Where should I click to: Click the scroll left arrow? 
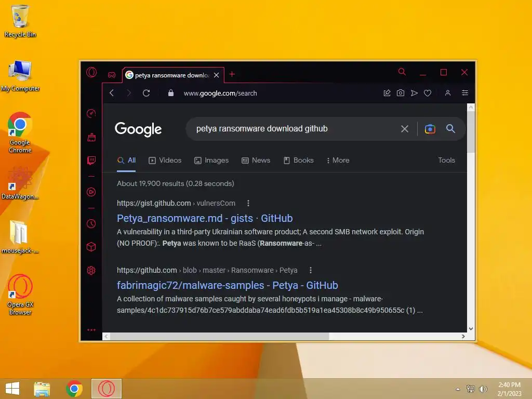tap(106, 336)
